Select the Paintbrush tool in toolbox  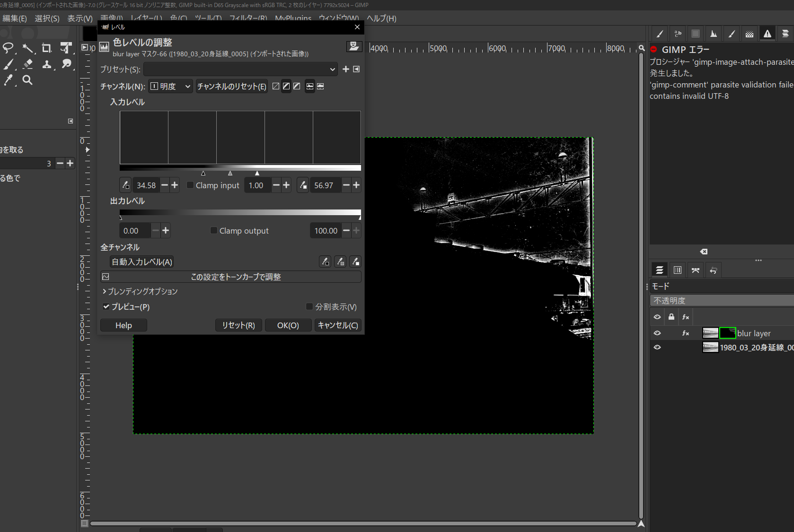point(9,64)
